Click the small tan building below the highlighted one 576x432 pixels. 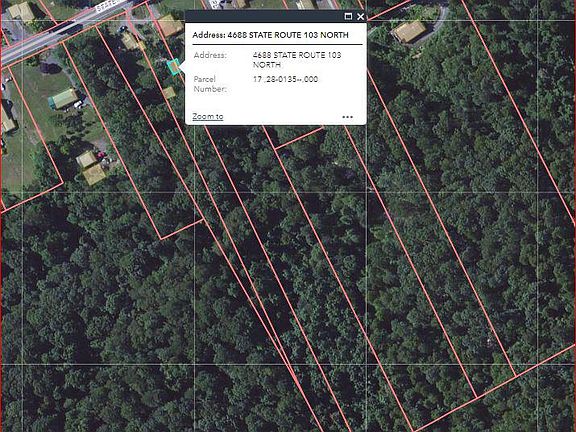click(169, 93)
